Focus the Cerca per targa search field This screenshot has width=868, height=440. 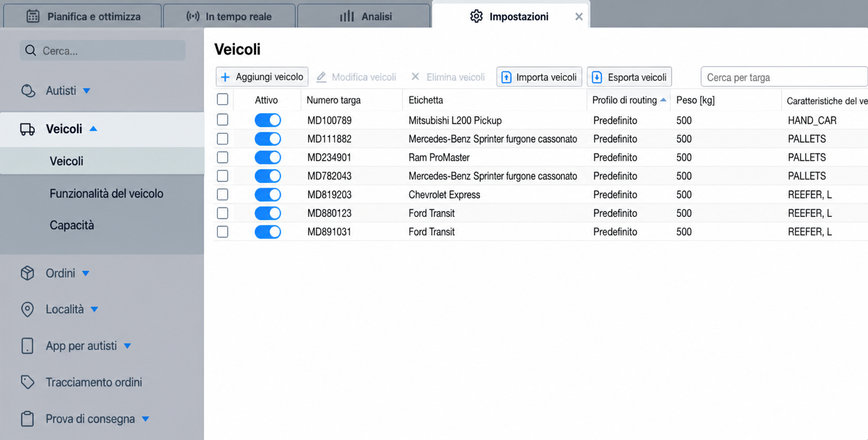(784, 77)
